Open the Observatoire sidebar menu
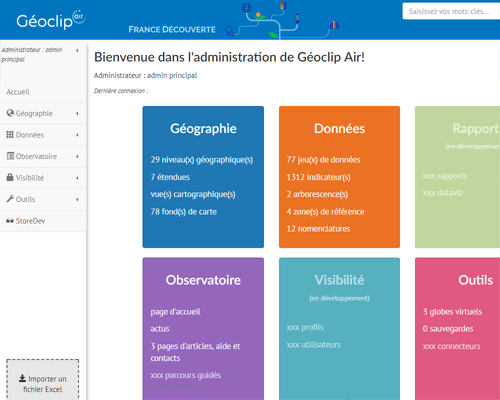This screenshot has width=500, height=400. 43,156
